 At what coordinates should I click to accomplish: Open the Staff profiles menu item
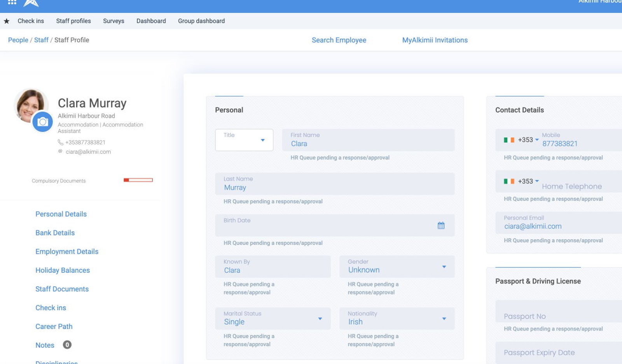point(73,21)
